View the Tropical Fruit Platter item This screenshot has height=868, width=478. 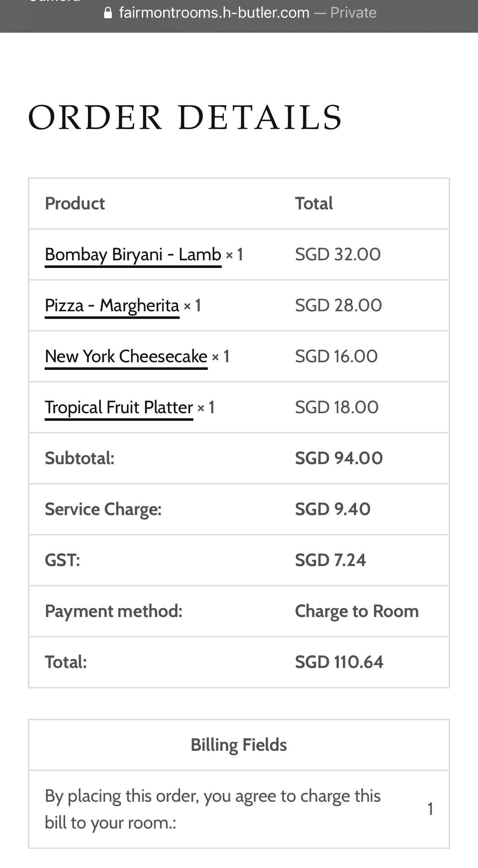pos(119,407)
